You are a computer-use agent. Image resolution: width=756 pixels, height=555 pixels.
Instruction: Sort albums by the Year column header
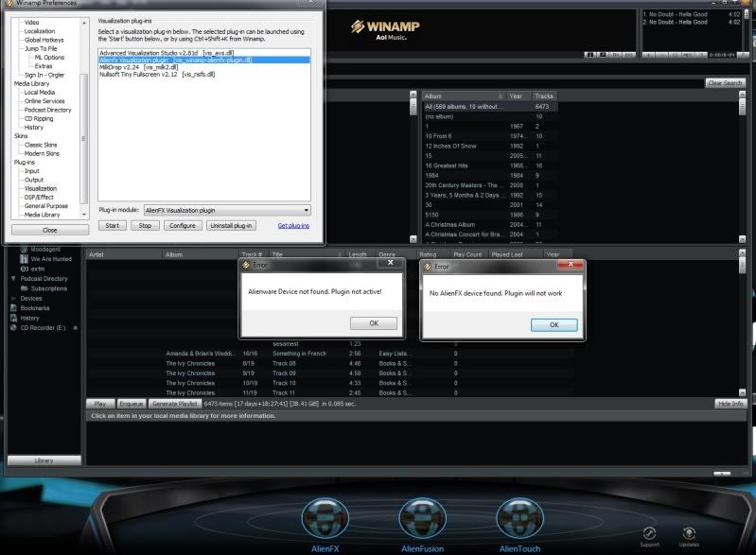pyautogui.click(x=519, y=95)
